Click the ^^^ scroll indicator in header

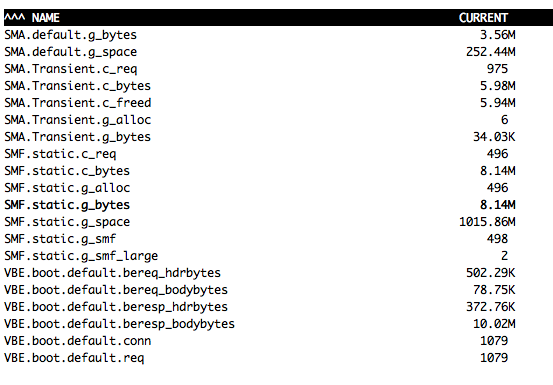(x=14, y=16)
